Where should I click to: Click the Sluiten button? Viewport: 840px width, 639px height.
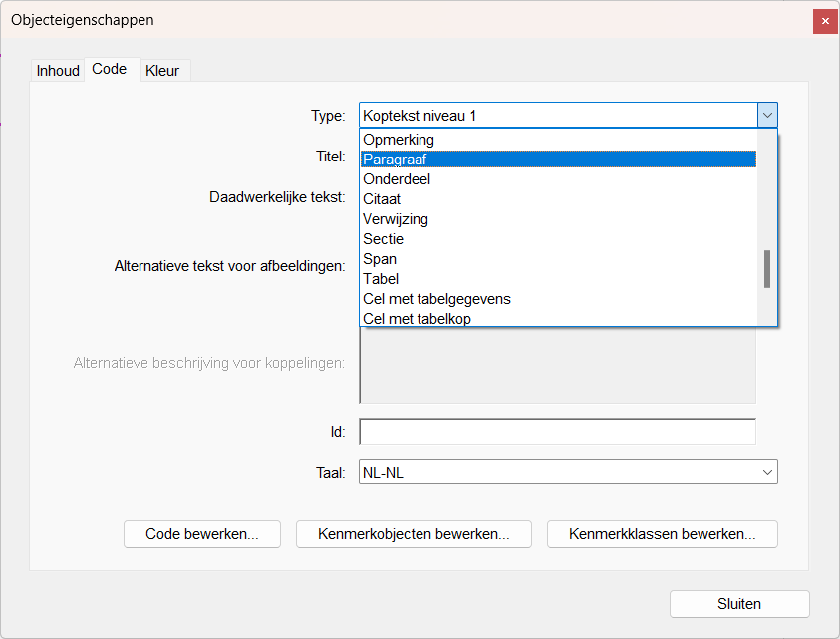[739, 604]
